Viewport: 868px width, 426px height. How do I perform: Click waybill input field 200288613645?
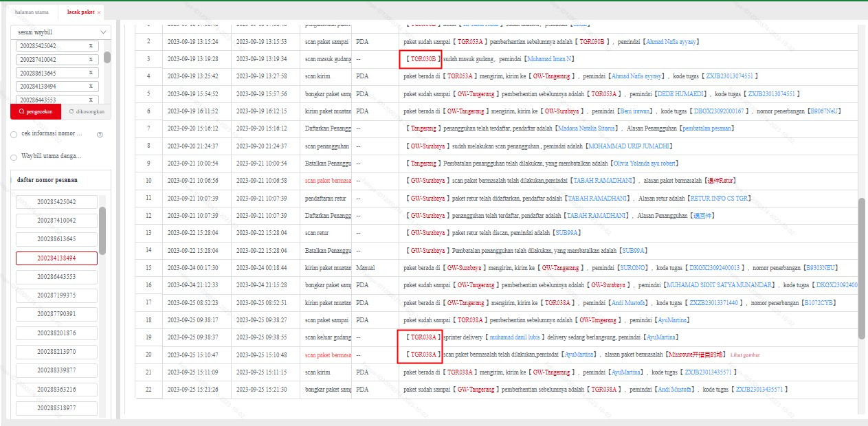tap(57, 73)
